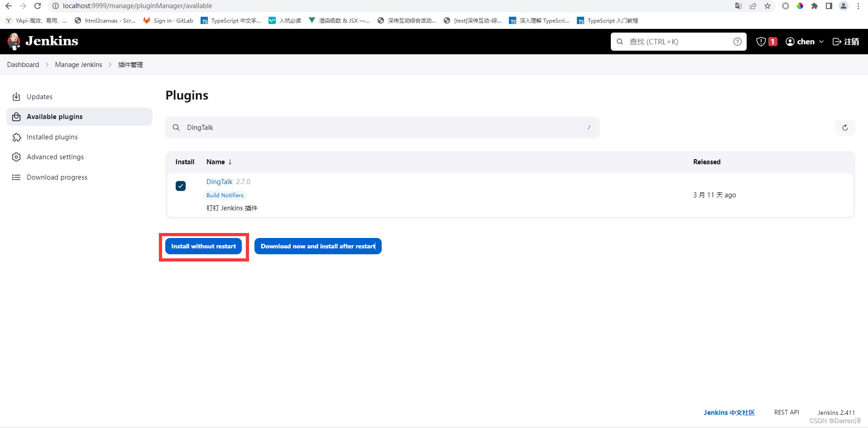The image size is (868, 428).
Task: Reload the page with the refresh icon
Action: pyautogui.click(x=38, y=6)
